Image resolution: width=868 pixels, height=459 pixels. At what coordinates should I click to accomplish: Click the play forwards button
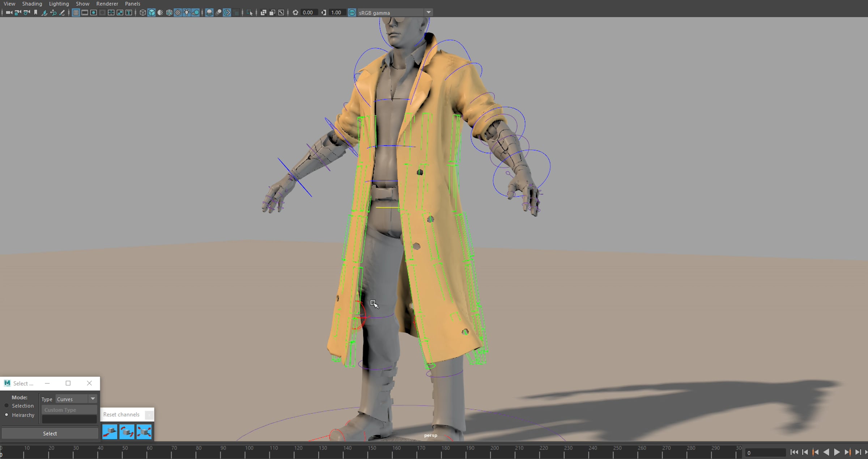pyautogui.click(x=837, y=452)
